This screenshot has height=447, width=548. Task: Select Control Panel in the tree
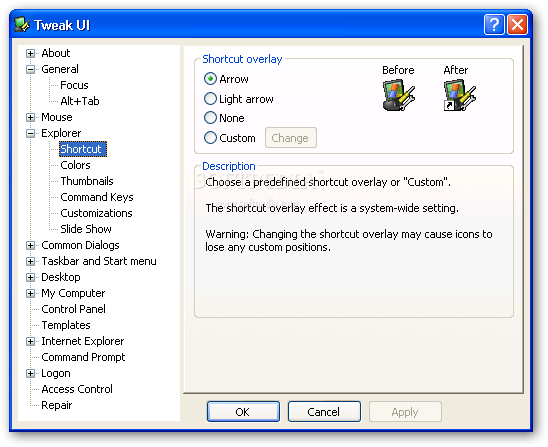click(73, 309)
